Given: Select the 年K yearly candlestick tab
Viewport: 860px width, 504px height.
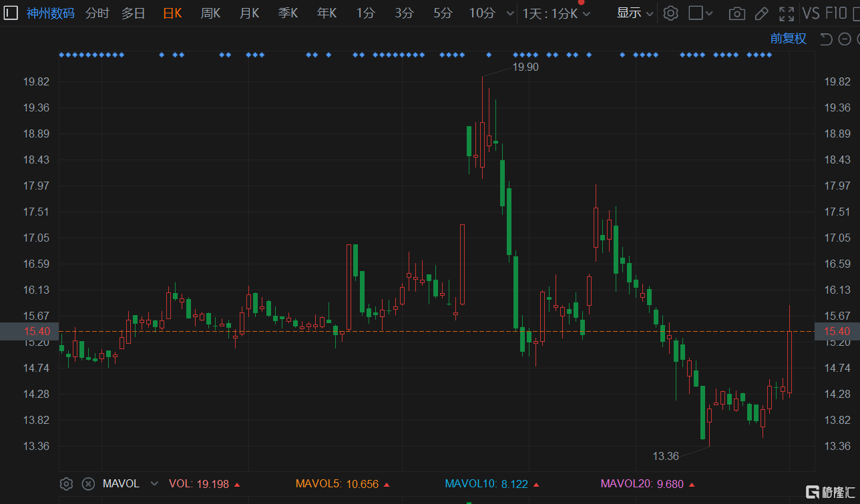Looking at the screenshot, I should pyautogui.click(x=327, y=13).
